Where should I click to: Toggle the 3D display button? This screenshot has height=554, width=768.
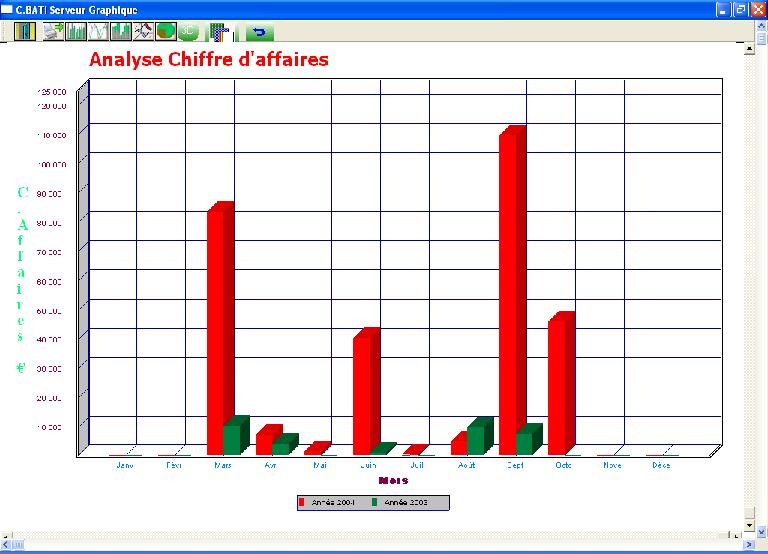[189, 31]
